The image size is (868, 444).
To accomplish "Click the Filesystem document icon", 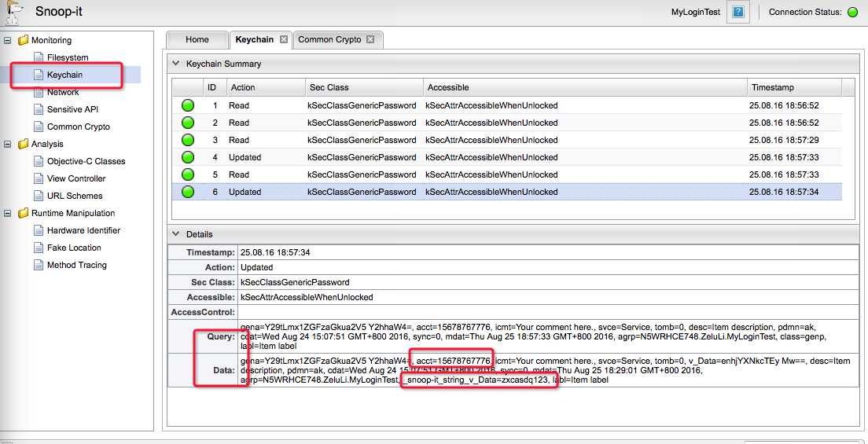I will [x=38, y=57].
